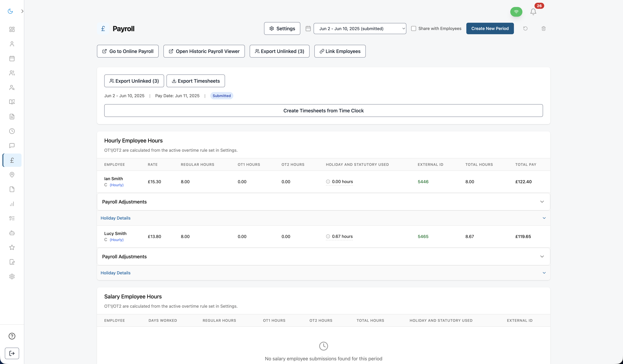Expand Lucy Smith's Payroll Adjustments
Image resolution: width=623 pixels, height=364 pixels.
point(323,256)
